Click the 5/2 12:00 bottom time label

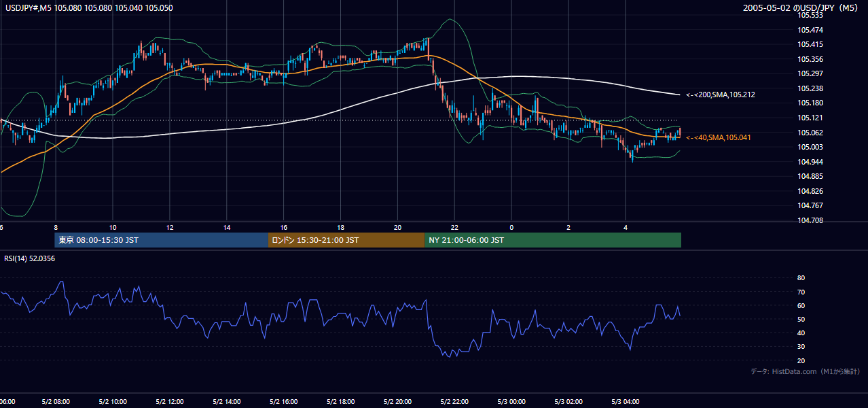(170, 402)
